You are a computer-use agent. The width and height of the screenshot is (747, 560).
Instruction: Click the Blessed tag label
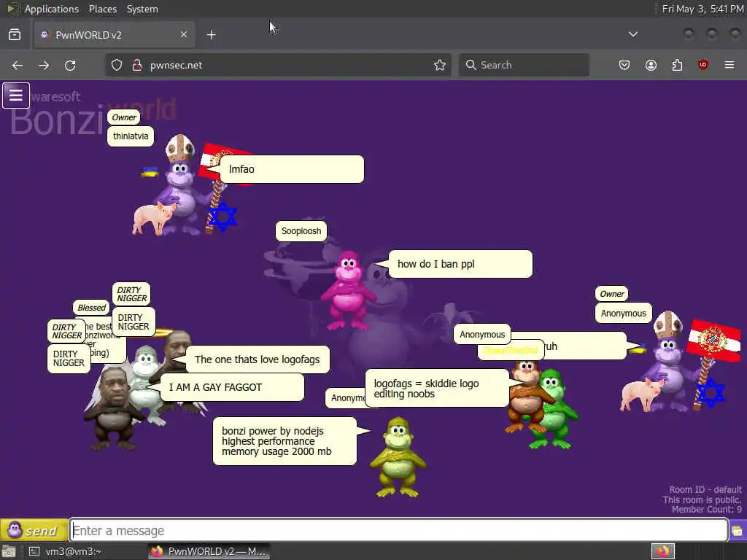pyautogui.click(x=91, y=308)
